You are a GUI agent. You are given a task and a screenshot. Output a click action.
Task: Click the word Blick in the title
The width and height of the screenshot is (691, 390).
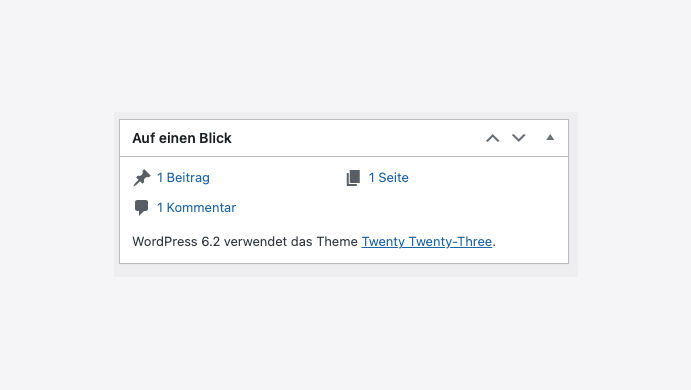pyautogui.click(x=215, y=138)
